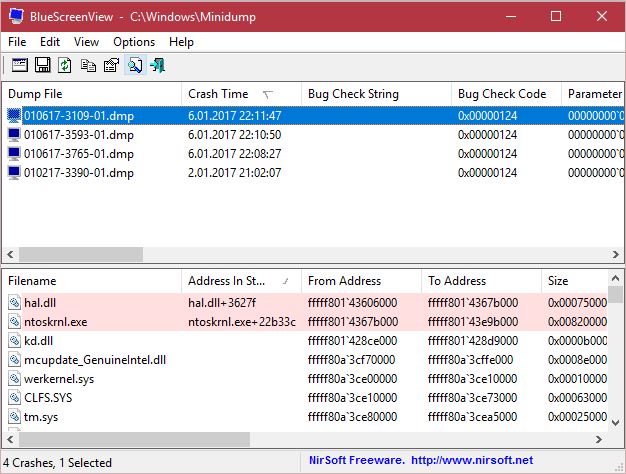Click the BlueScreenView app icon in title bar
The height and width of the screenshot is (474, 626).
[x=16, y=16]
